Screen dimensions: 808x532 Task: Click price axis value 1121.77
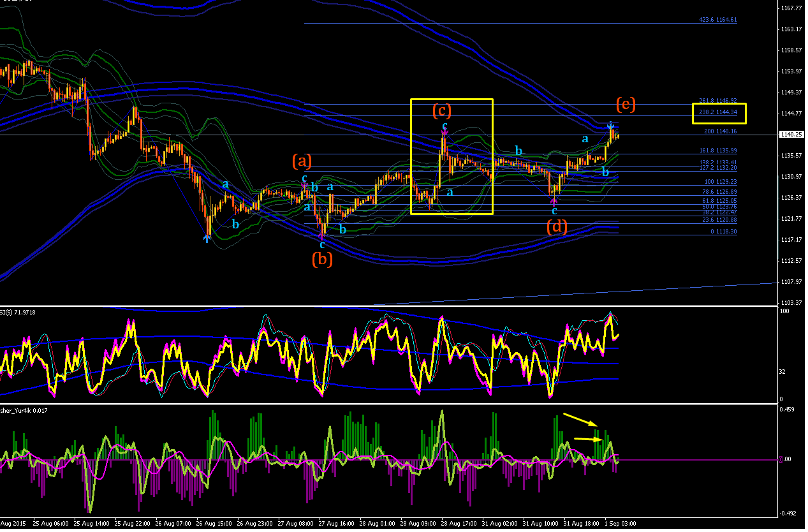792,219
